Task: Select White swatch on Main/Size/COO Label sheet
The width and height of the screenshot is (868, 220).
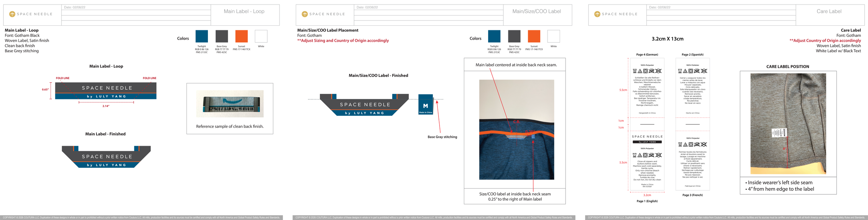Action: 553,36
